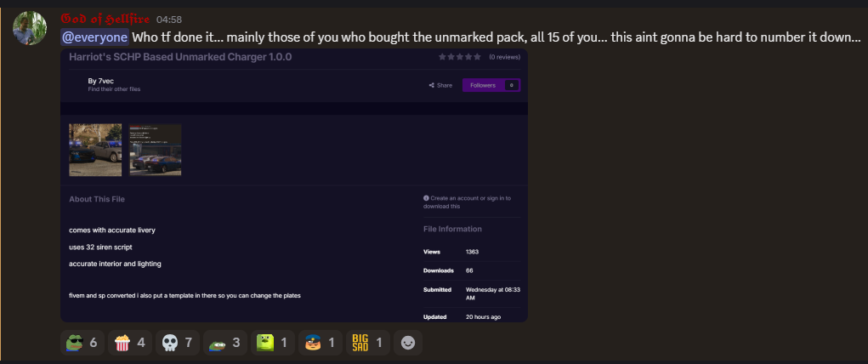Screen dimensions: 868x364
Task: Open the first car screenshot thumbnail
Action: tap(95, 150)
